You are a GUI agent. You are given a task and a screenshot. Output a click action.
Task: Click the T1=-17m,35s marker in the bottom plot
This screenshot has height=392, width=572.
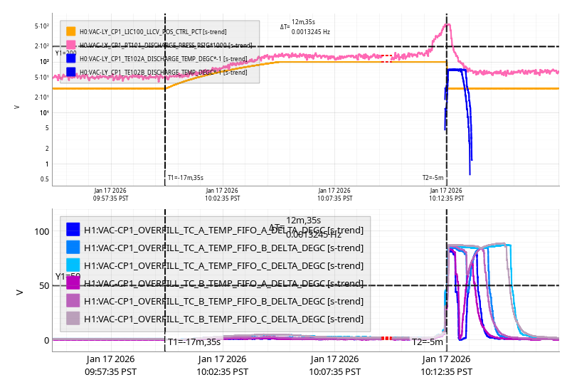coord(194,342)
